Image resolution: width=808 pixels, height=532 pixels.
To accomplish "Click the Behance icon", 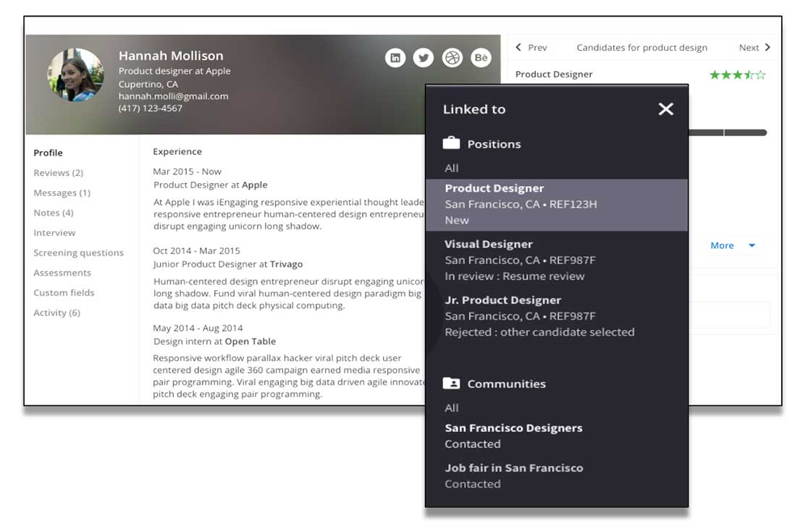I will [x=481, y=58].
